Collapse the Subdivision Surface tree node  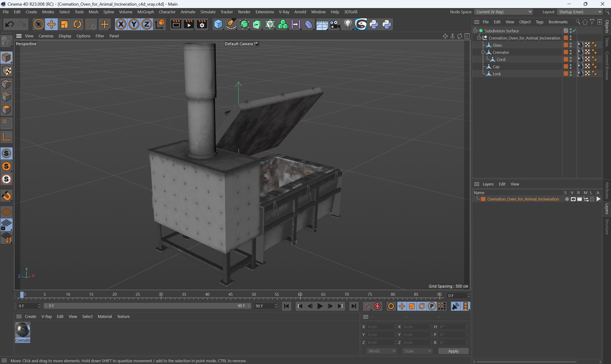click(475, 31)
